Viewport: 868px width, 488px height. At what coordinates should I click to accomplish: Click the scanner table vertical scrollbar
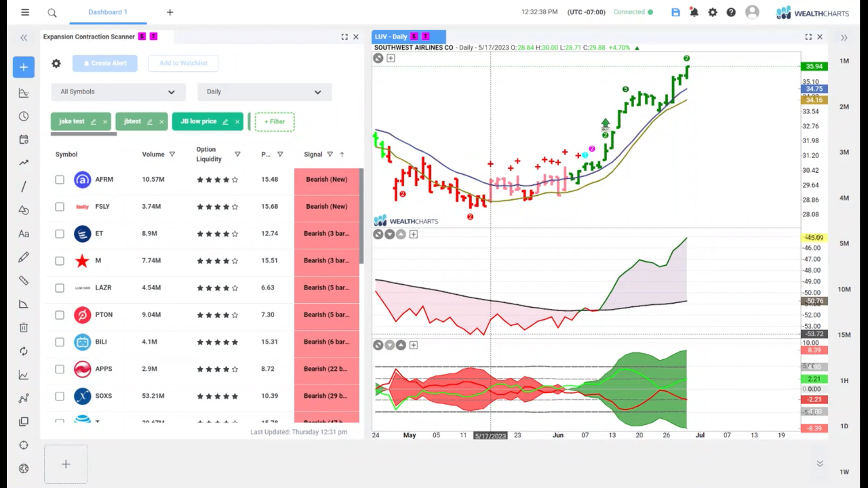[361, 216]
